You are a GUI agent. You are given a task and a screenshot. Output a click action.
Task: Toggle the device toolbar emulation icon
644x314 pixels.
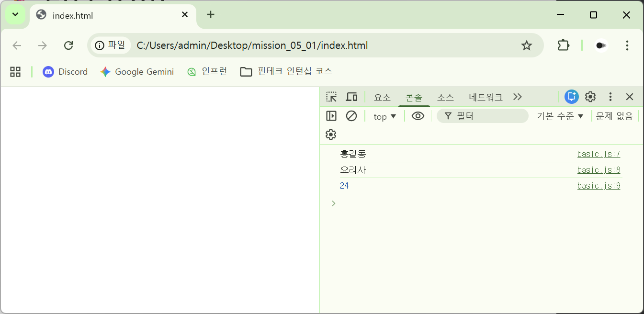pos(351,97)
